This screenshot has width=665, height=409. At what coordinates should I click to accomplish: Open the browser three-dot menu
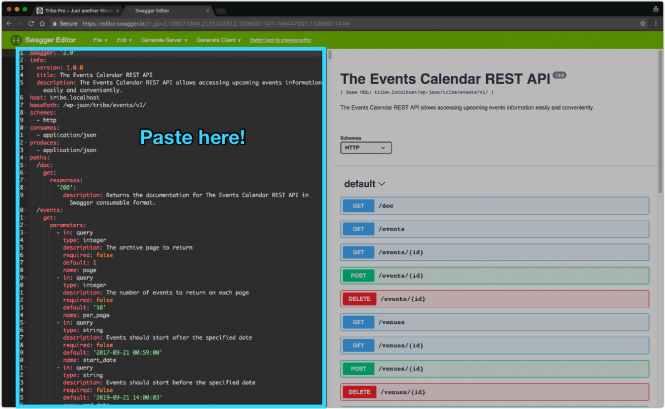point(657,22)
